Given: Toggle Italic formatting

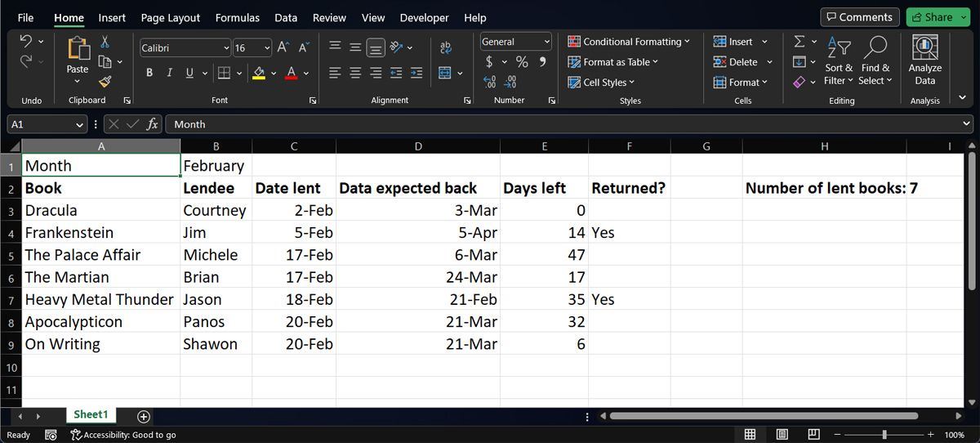Looking at the screenshot, I should pos(169,73).
